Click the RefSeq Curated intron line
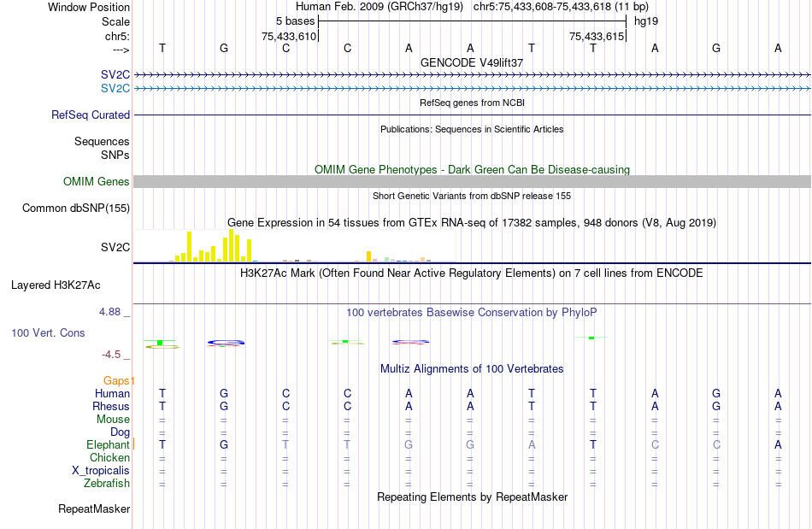The width and height of the screenshot is (812, 529). (x=473, y=115)
